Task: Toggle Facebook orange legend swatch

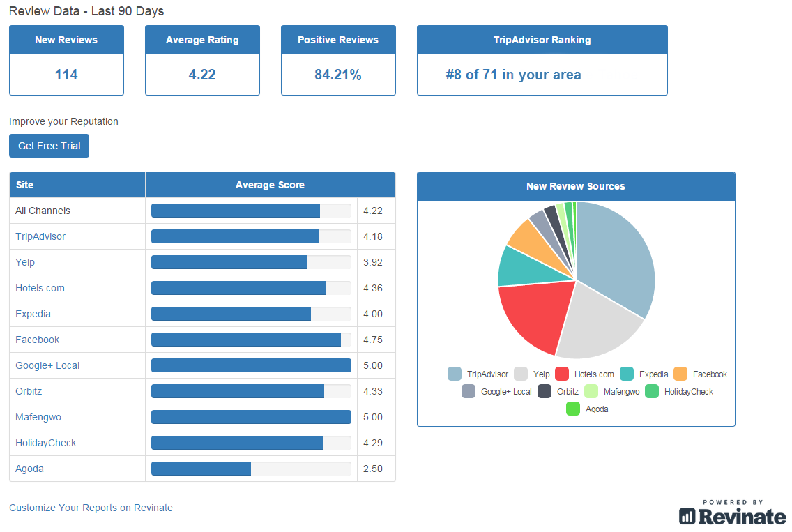Action: pos(680,374)
